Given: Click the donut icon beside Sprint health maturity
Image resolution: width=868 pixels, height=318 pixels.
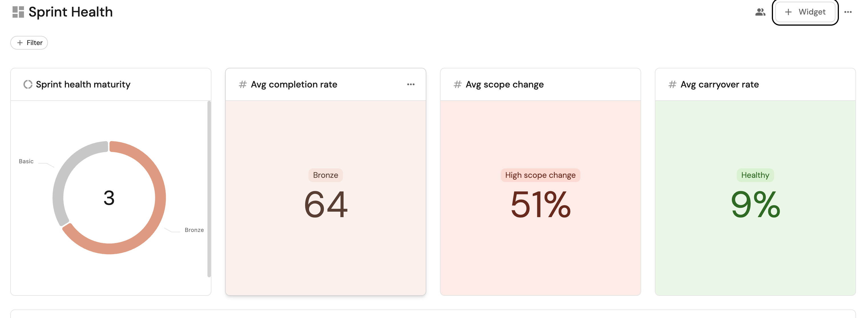Looking at the screenshot, I should [x=28, y=84].
